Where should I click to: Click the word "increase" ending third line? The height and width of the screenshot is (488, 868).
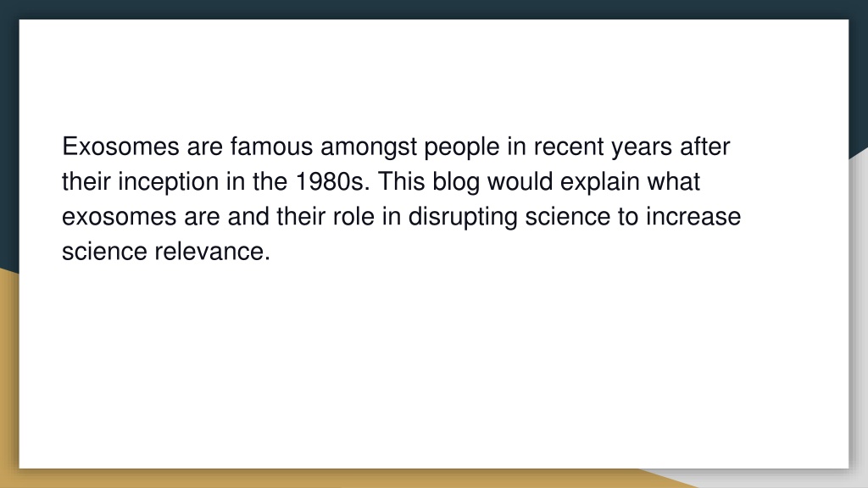[693, 216]
